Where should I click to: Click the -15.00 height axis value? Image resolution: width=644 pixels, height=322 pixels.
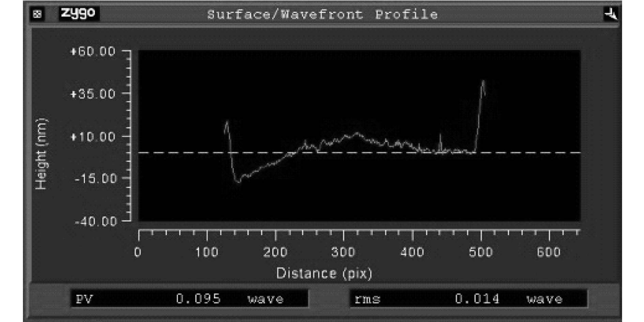pos(96,179)
